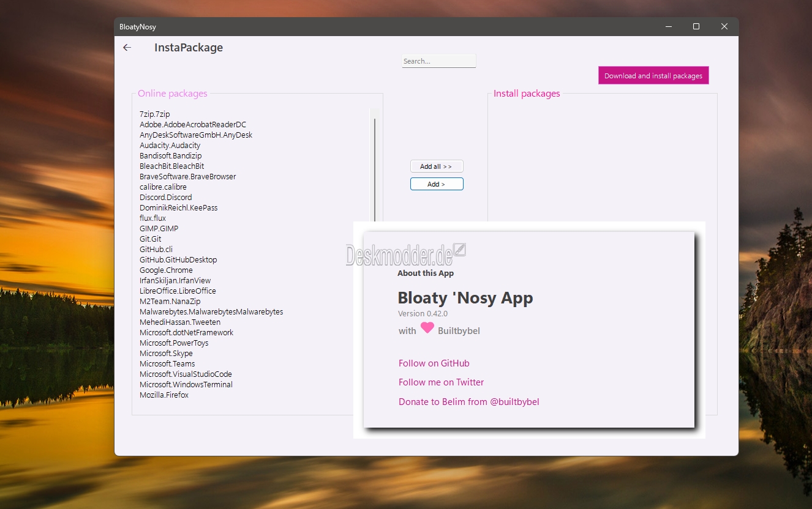The image size is (812, 509).
Task: Maximize the BloatyNosy window
Action: click(696, 26)
